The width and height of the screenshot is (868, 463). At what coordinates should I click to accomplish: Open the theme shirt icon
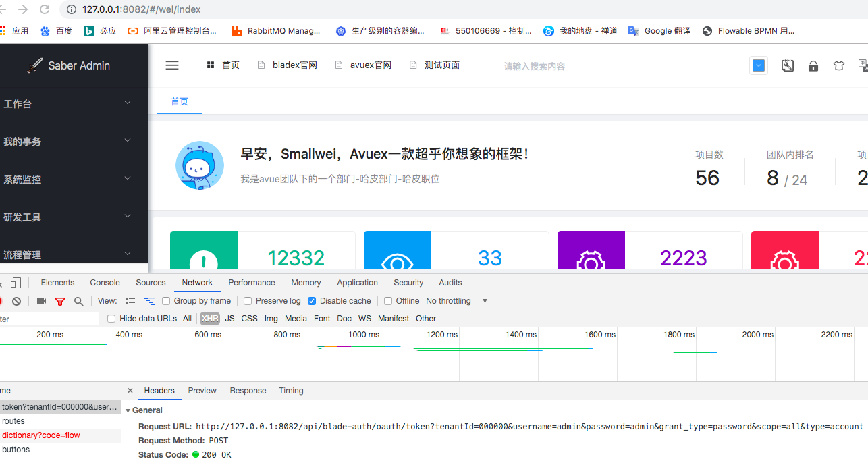pos(838,65)
